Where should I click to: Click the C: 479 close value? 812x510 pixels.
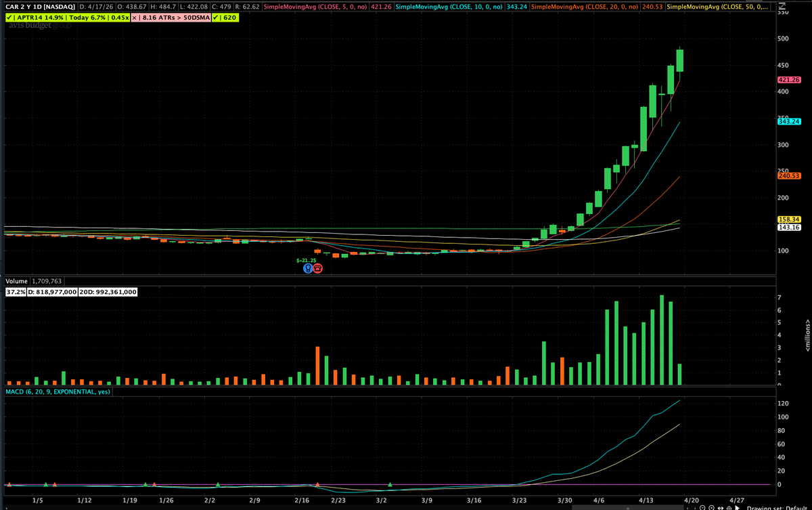(x=221, y=7)
